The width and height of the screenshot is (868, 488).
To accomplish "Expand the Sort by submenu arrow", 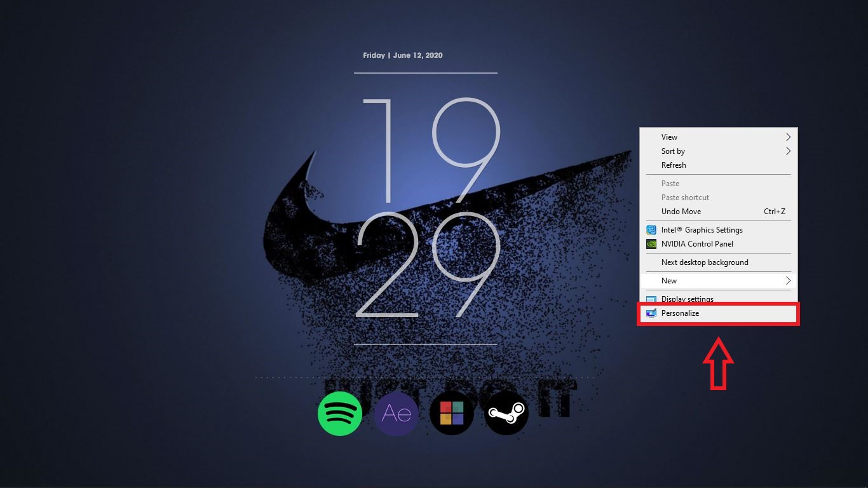I will (788, 151).
